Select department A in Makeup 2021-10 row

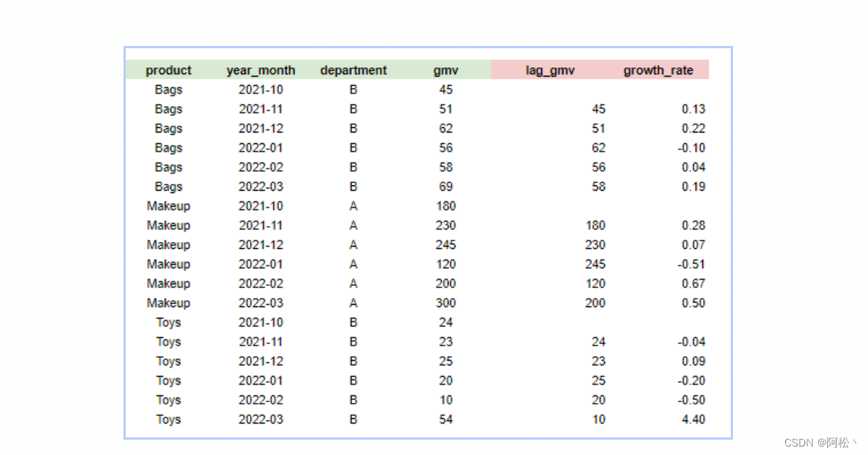point(353,206)
